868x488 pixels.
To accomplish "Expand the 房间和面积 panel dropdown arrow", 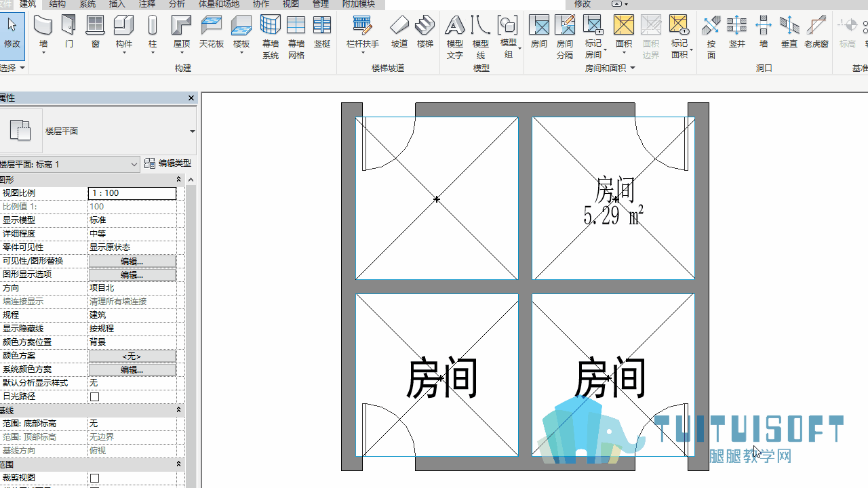I will pos(633,68).
